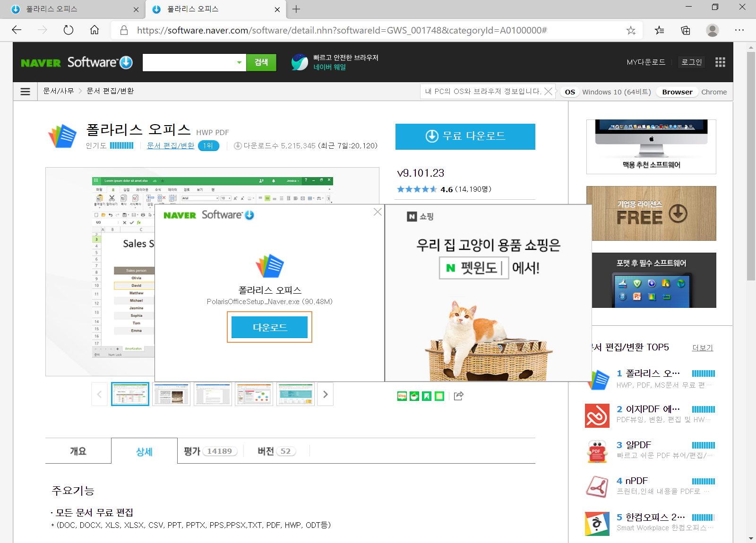Open the 네이버 웨일 browser promo
Image resolution: width=756 pixels, height=543 pixels.
coord(335,62)
